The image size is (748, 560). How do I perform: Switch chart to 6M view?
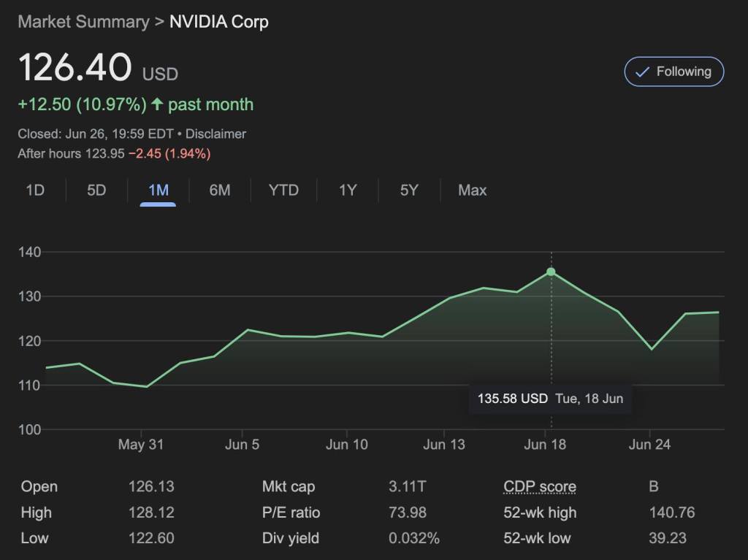pyautogui.click(x=219, y=191)
